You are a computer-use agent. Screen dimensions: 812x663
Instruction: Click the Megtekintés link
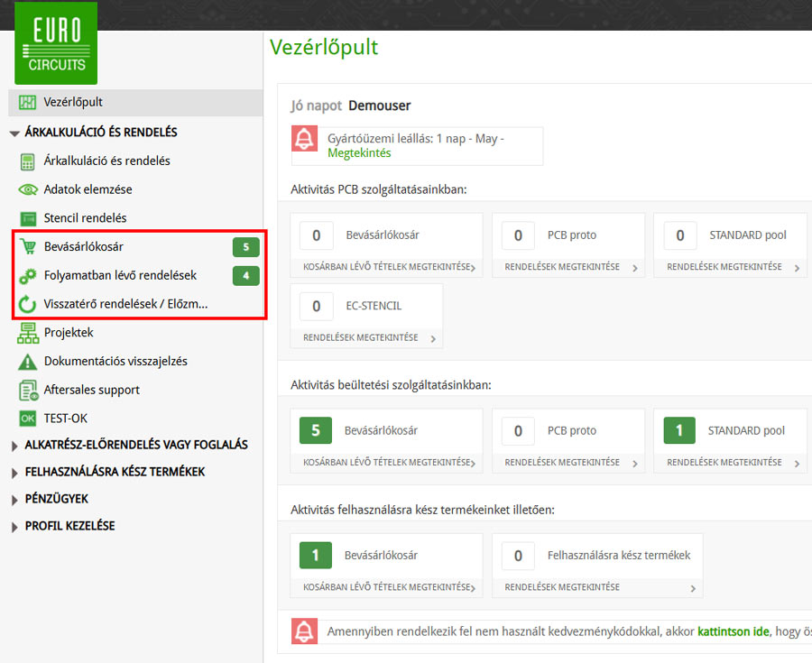pos(359,153)
